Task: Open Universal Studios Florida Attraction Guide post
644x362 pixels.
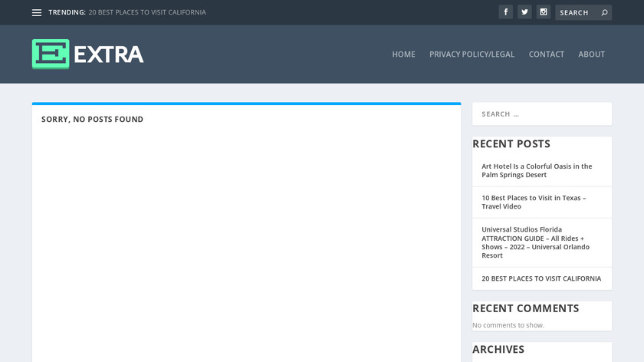Action: [536, 242]
